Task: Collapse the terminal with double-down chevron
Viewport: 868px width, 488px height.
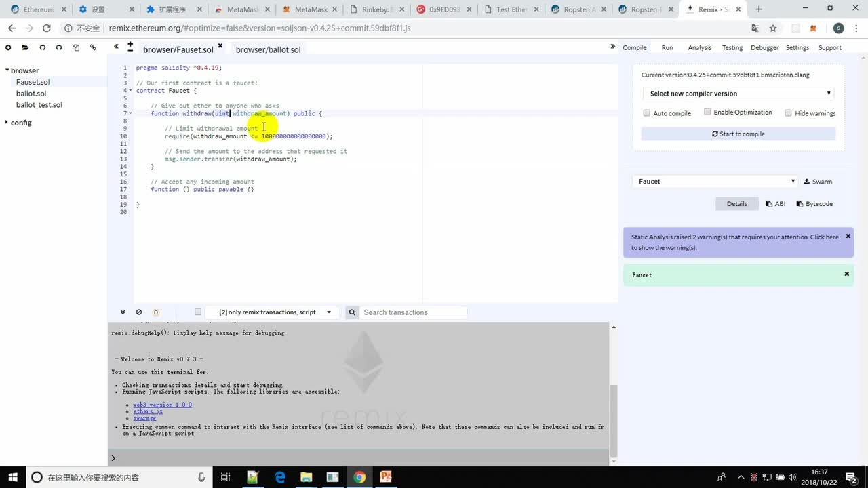Action: click(123, 312)
